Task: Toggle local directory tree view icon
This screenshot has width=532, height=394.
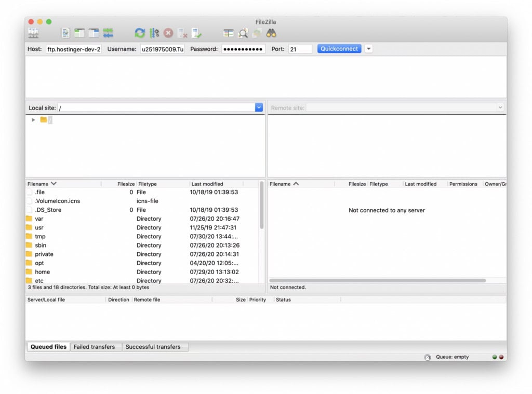Action: [79, 33]
